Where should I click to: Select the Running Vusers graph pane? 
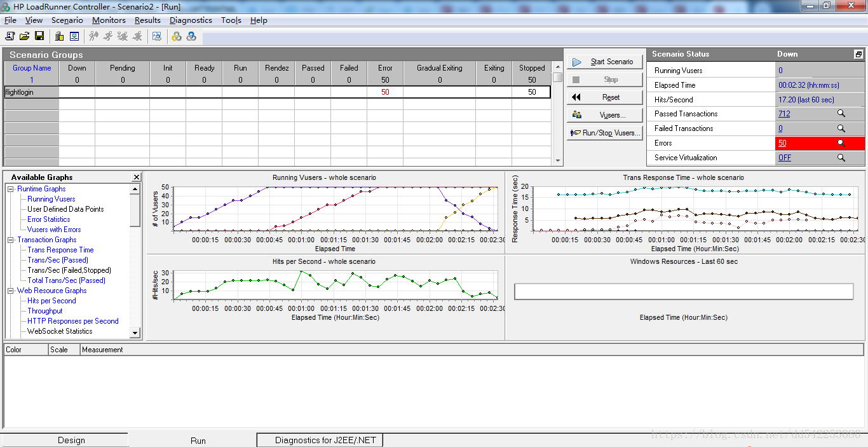(x=325, y=213)
